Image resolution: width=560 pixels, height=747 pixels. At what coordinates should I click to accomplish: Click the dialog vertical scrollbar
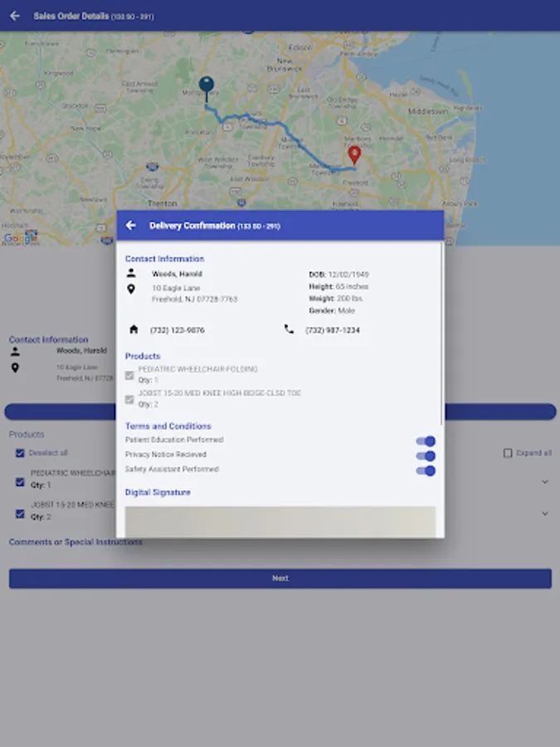(x=441, y=334)
